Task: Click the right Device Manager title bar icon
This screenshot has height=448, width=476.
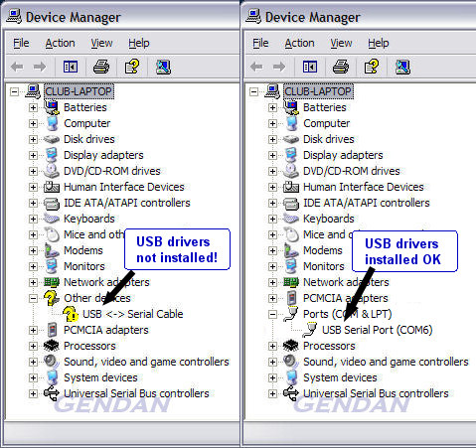Action: click(253, 17)
